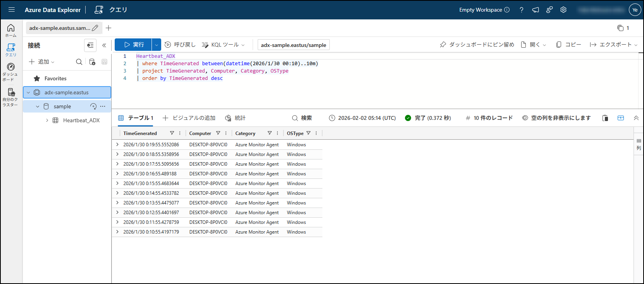This screenshot has width=644, height=284.
Task: Filter the Computer column
Action: click(x=218, y=133)
